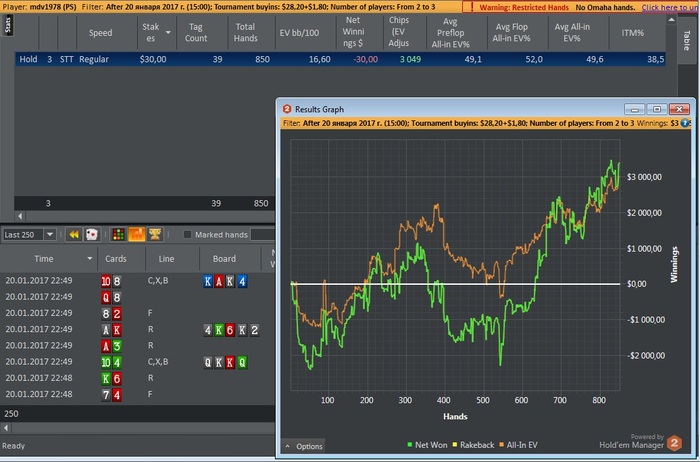Click scroll-left arrow under hands list
The image size is (700, 462).
tap(5, 428)
